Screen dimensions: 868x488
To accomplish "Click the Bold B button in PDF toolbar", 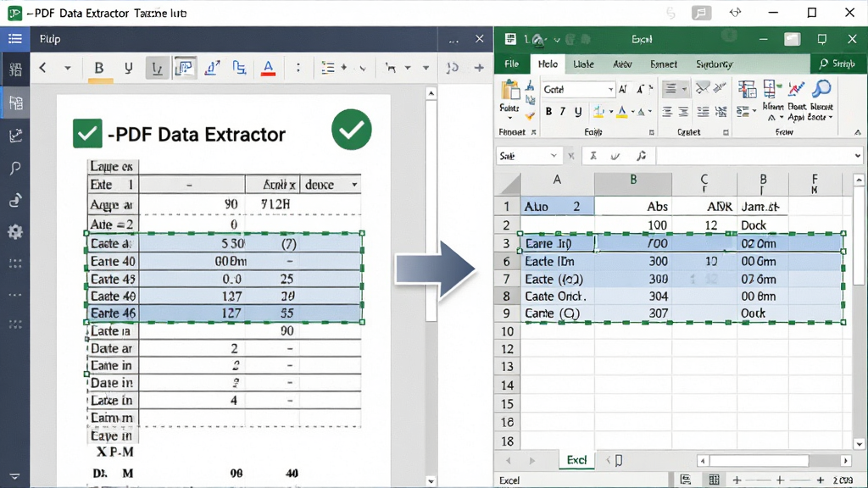I will 99,68.
